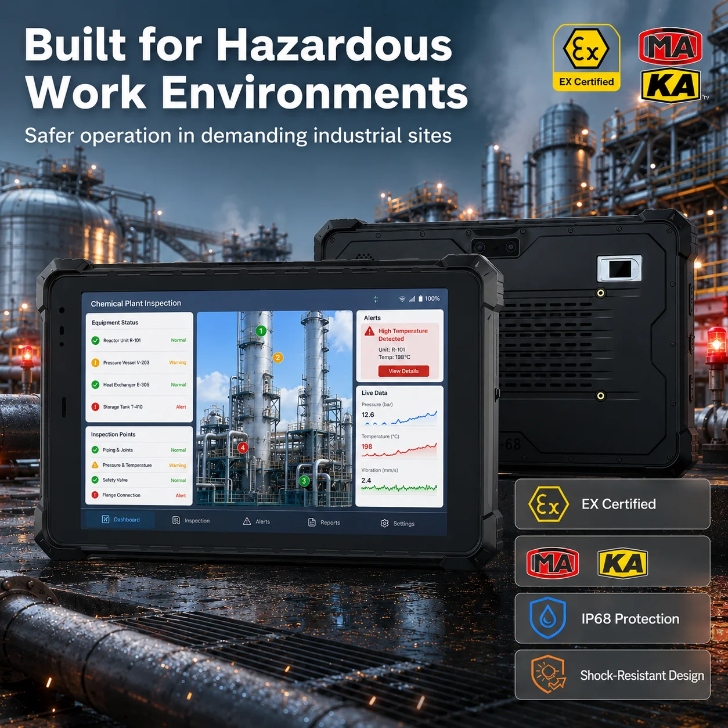The image size is (728, 728).
Task: Select Pressure Vessel V-203 warning row
Action: point(139,363)
